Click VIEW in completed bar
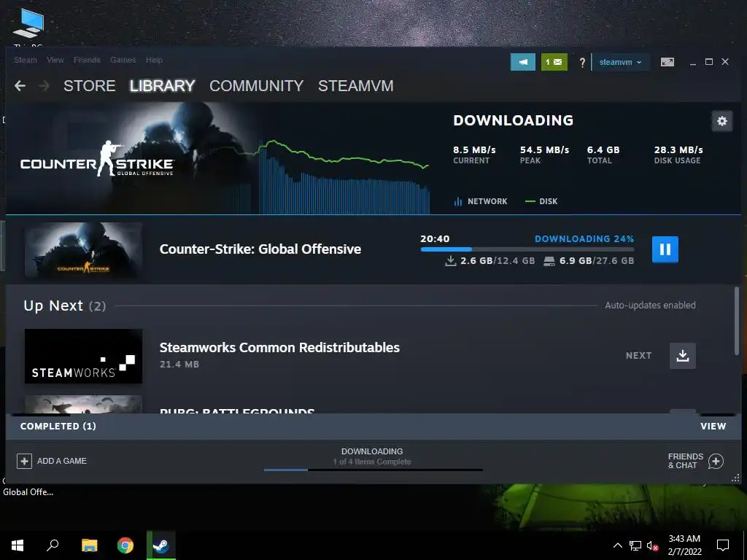The width and height of the screenshot is (747, 560). tap(713, 426)
